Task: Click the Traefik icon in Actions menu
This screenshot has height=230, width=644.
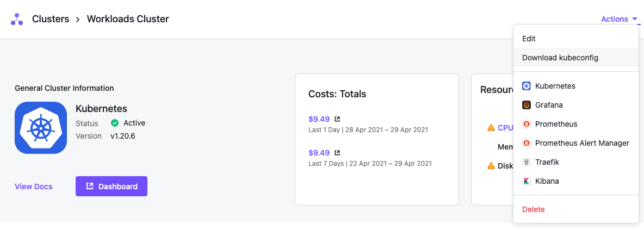Action: pyautogui.click(x=527, y=162)
